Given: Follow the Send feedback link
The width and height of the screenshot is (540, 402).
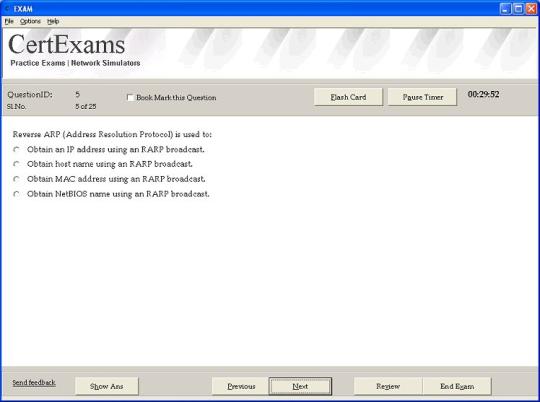Looking at the screenshot, I should [x=34, y=382].
